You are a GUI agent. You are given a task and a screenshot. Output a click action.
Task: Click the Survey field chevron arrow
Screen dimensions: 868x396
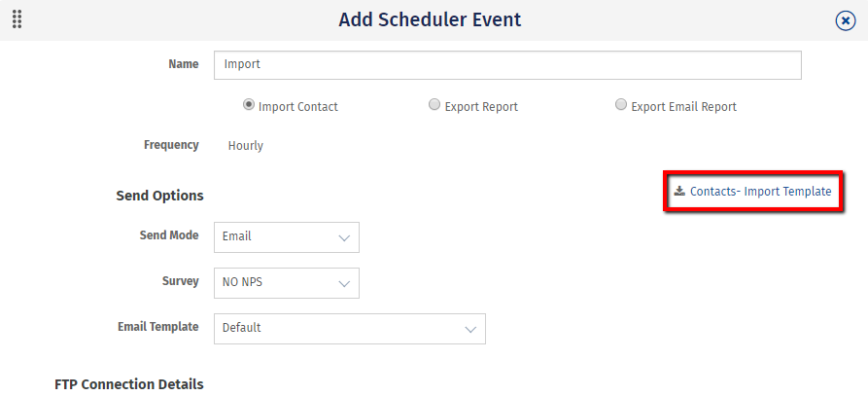coord(344,283)
